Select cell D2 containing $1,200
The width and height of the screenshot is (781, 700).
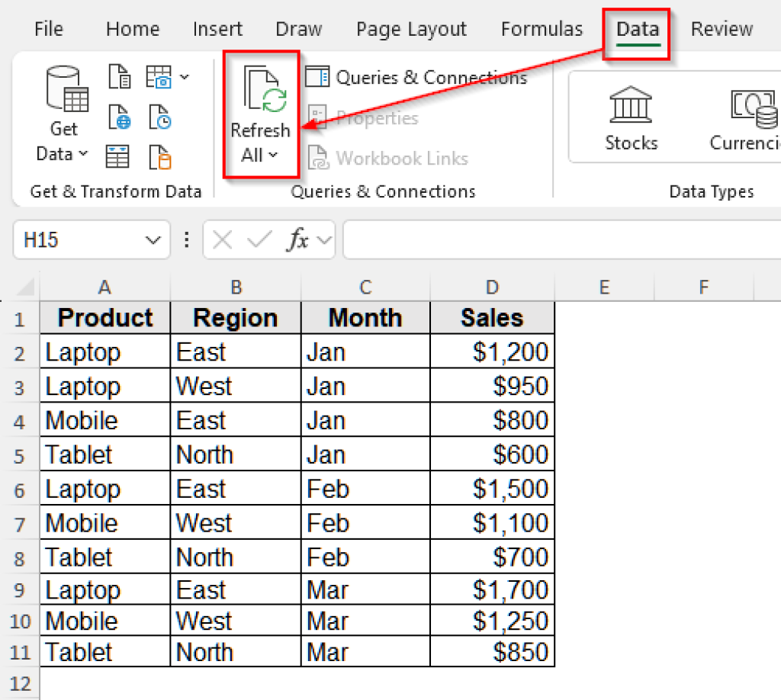[492, 352]
